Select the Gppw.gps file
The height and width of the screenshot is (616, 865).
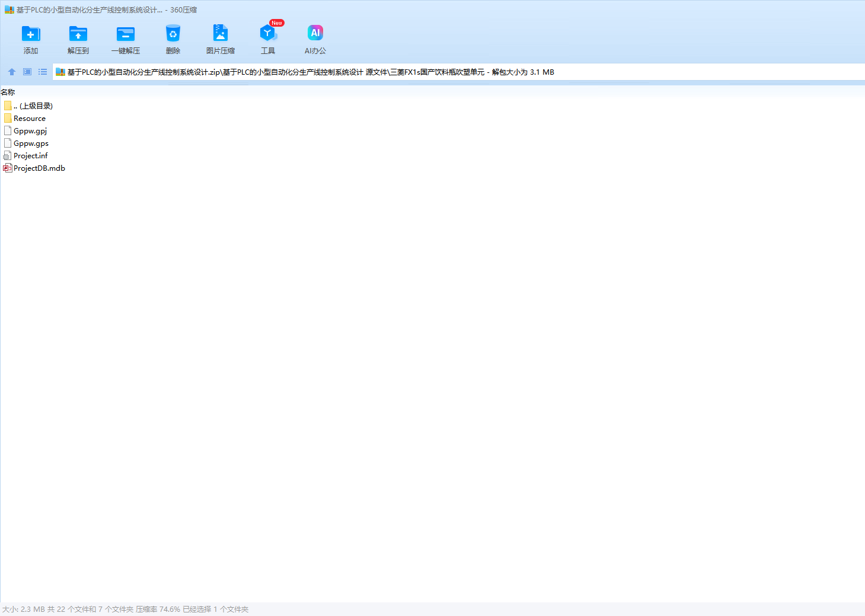coord(31,143)
